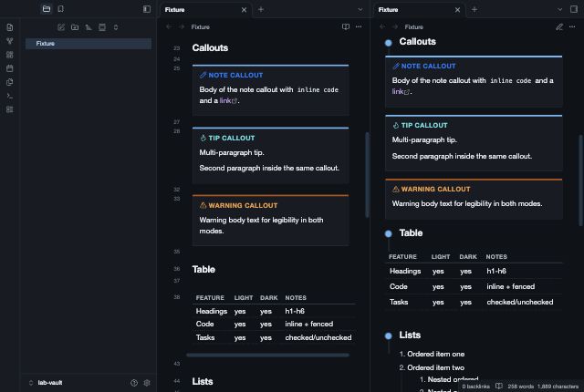Navigate forward in the right pane
Viewport: 584px width, 392px height.
(x=395, y=26)
